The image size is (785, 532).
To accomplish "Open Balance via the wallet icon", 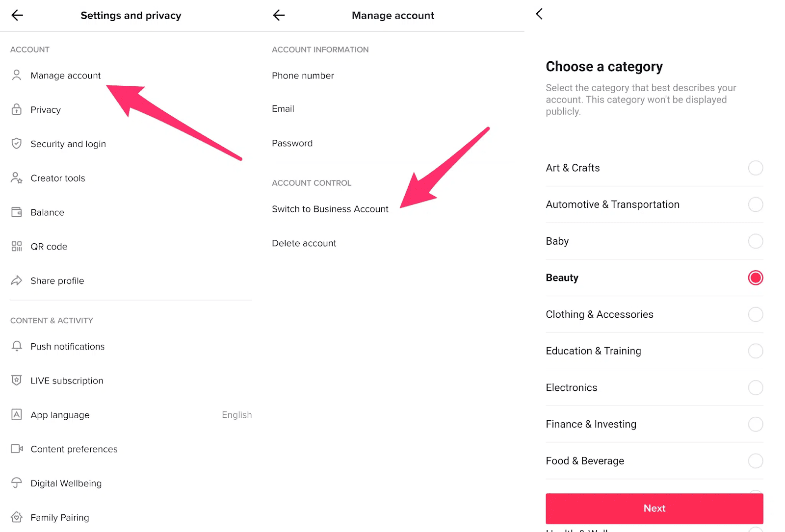I will point(16,212).
